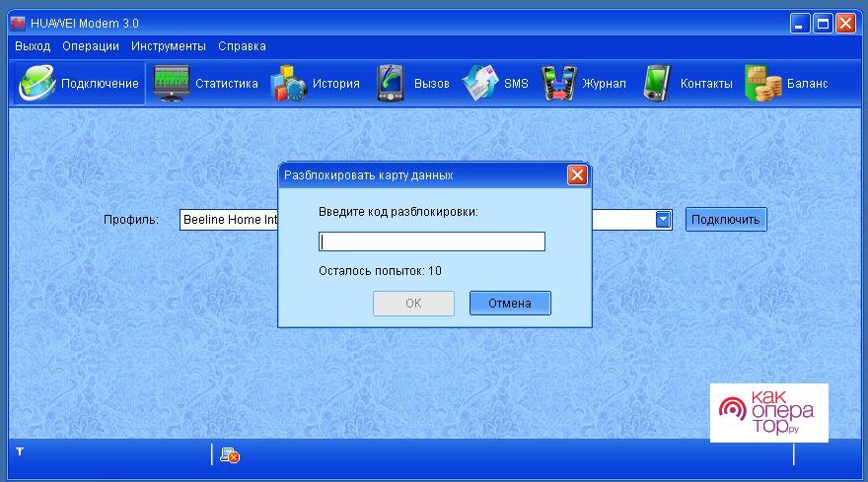Screen dimensions: 868x482
Task: Maximize the HUAWEI Modem window
Action: pos(824,24)
